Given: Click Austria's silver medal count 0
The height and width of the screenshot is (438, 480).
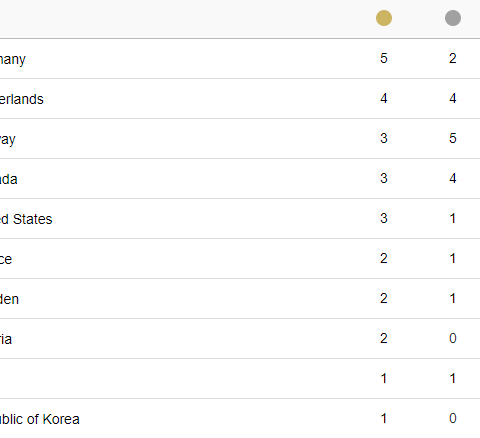Looking at the screenshot, I should 452,338.
